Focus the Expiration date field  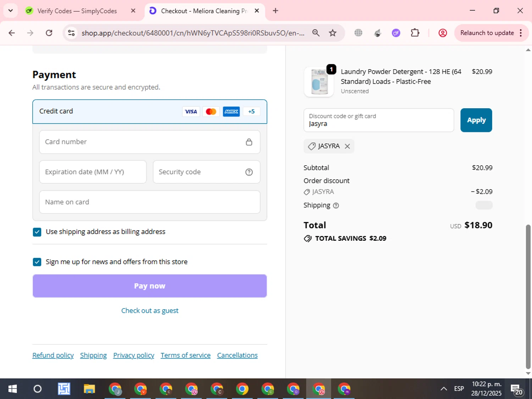coord(93,172)
